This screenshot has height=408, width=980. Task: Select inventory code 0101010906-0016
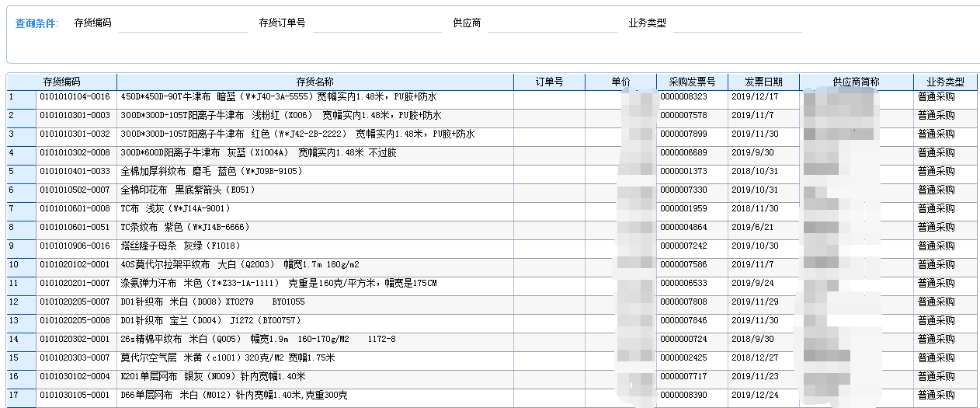pyautogui.click(x=75, y=246)
